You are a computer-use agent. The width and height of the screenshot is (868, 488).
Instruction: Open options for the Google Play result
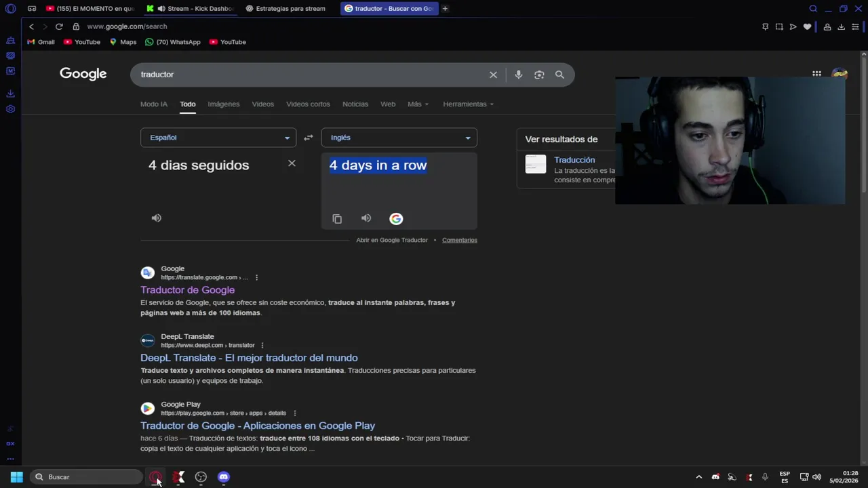[x=294, y=413]
